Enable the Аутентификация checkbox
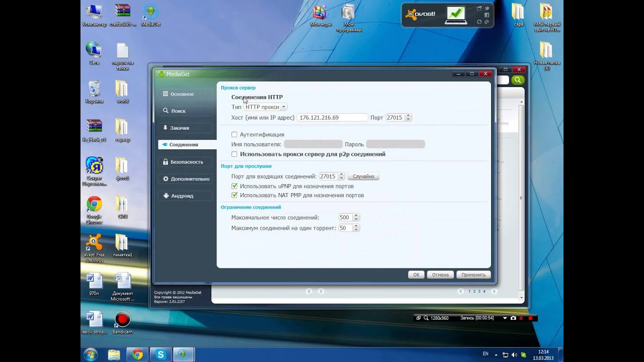 point(234,135)
